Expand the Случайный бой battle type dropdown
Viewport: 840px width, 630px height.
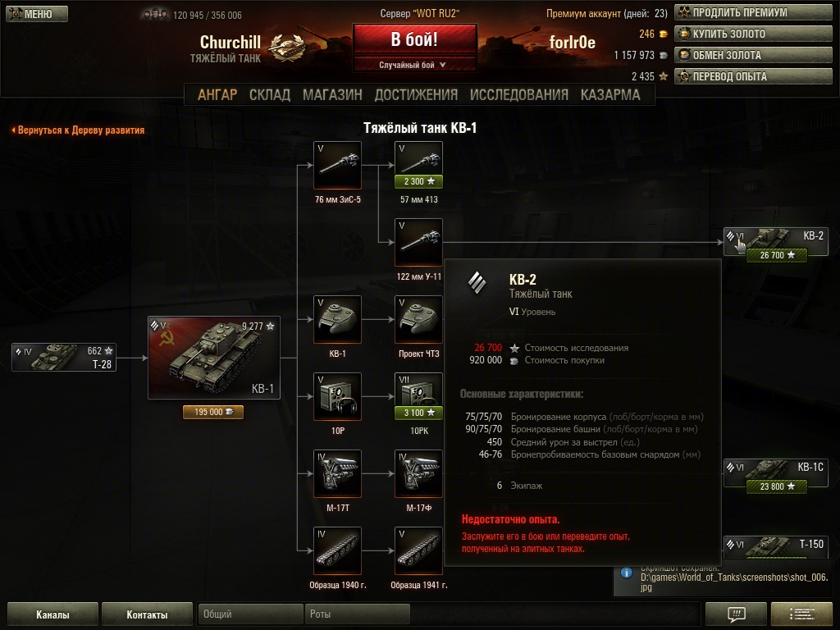pyautogui.click(x=414, y=65)
